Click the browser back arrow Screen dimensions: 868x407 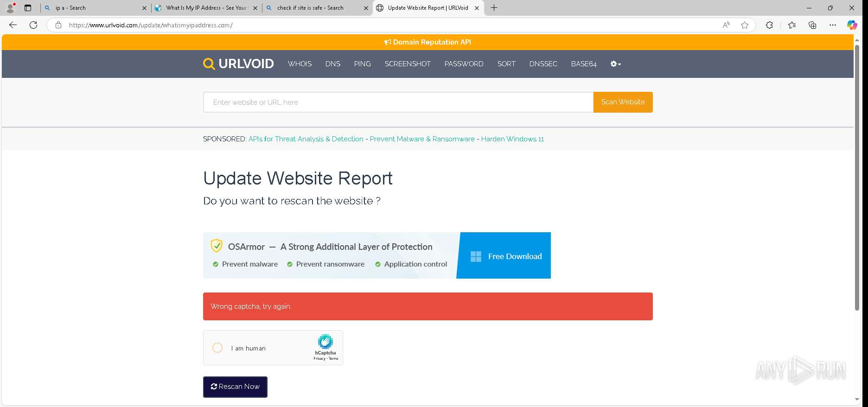coord(13,25)
